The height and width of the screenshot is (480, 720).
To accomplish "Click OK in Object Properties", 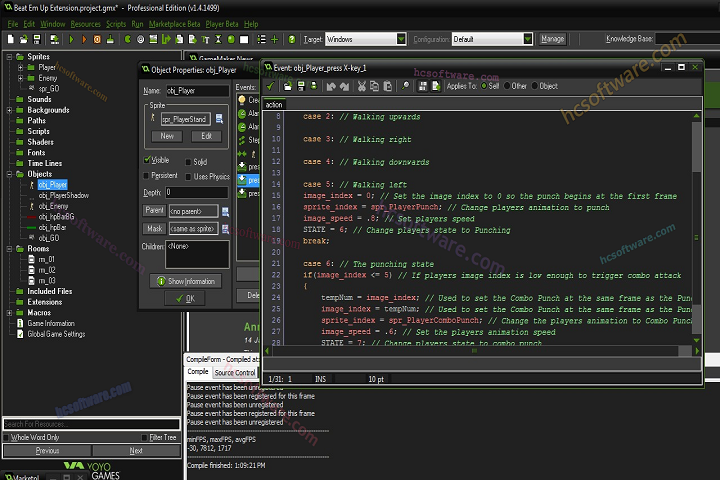I will pos(185,299).
